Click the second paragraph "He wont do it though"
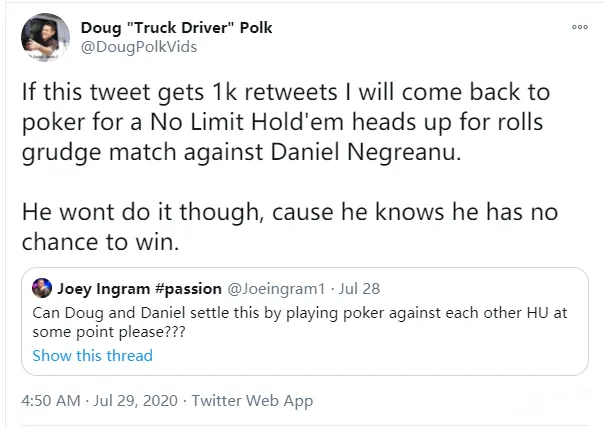 [x=290, y=227]
